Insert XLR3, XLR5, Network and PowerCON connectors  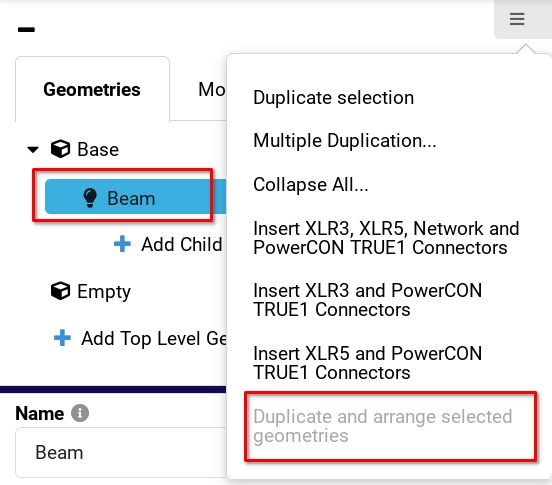pyautogui.click(x=386, y=238)
